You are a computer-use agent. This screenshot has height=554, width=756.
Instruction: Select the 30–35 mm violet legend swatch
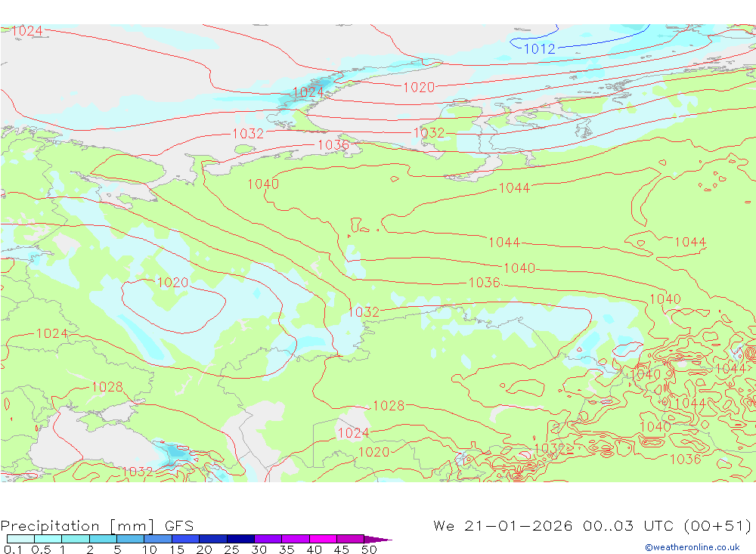coord(268,539)
